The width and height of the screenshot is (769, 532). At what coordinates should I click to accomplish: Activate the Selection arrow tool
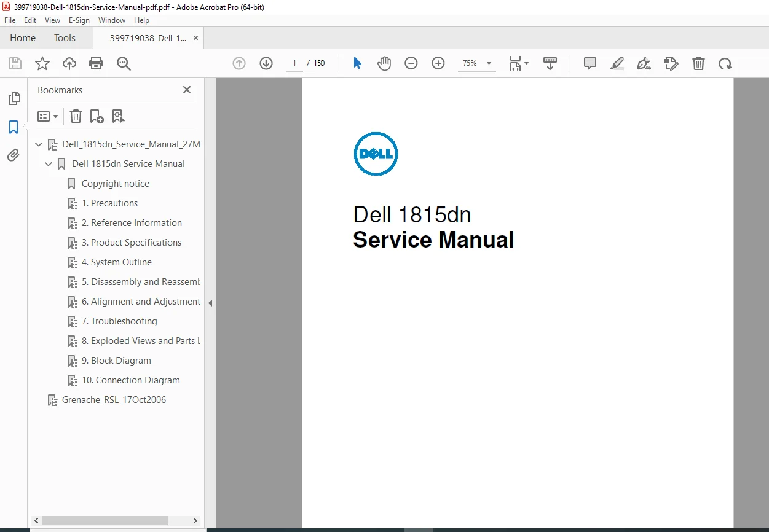pos(357,63)
